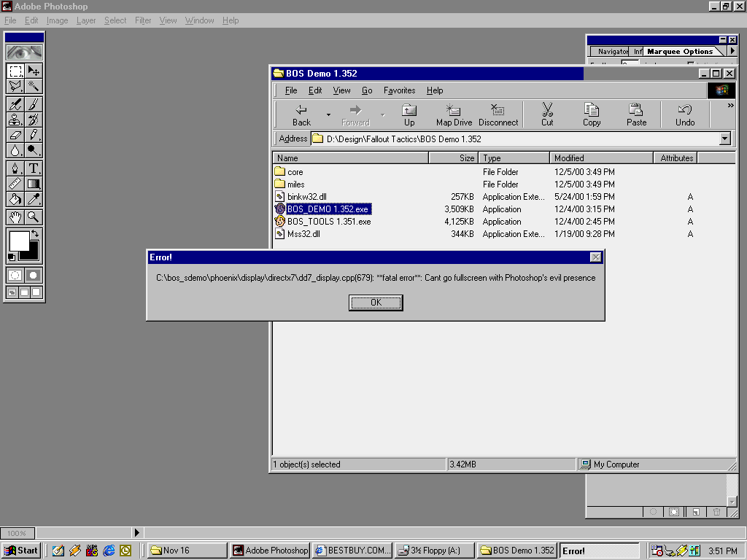The height and width of the screenshot is (560, 747).
Task: Sort files by the Name column
Action: pyautogui.click(x=351, y=158)
